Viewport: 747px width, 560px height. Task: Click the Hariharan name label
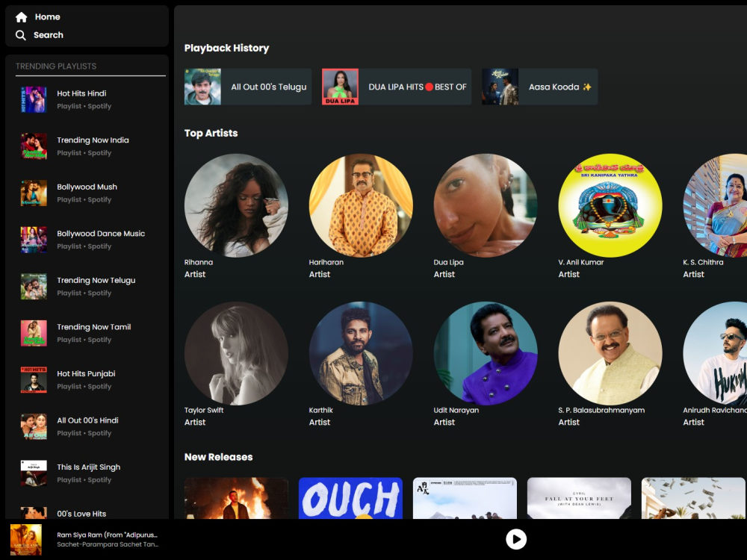pyautogui.click(x=326, y=262)
